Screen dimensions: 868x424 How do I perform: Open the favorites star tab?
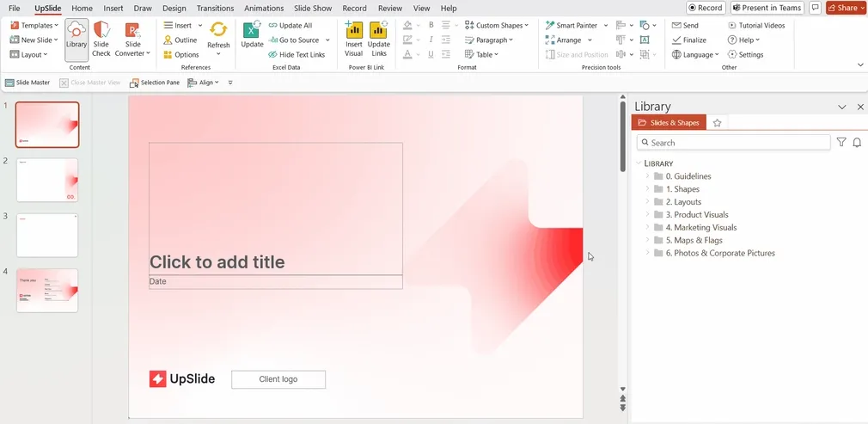coord(718,123)
